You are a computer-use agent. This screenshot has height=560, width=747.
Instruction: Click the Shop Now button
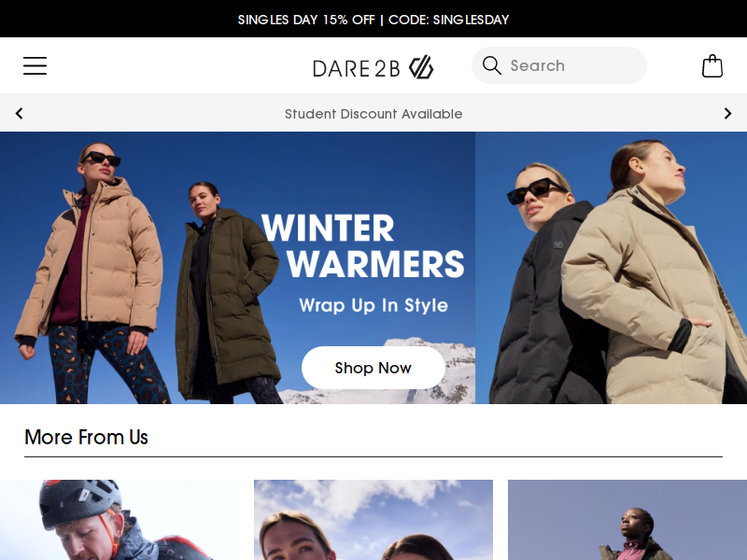point(373,368)
